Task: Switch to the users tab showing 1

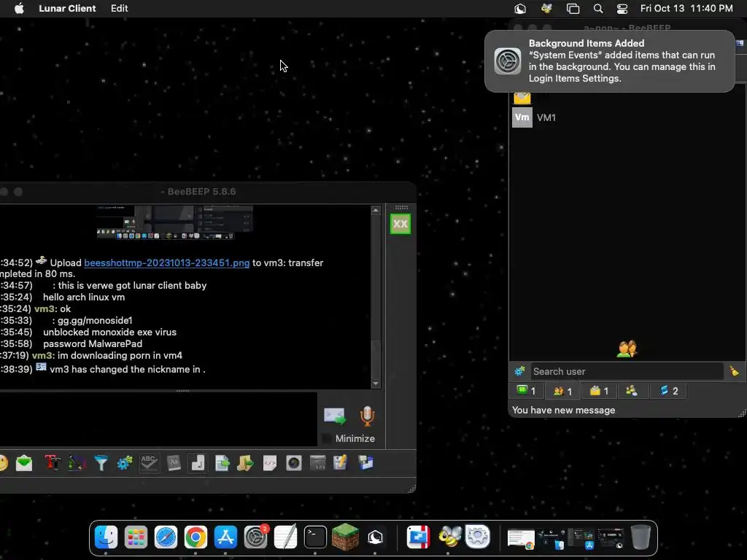Action: (x=562, y=391)
